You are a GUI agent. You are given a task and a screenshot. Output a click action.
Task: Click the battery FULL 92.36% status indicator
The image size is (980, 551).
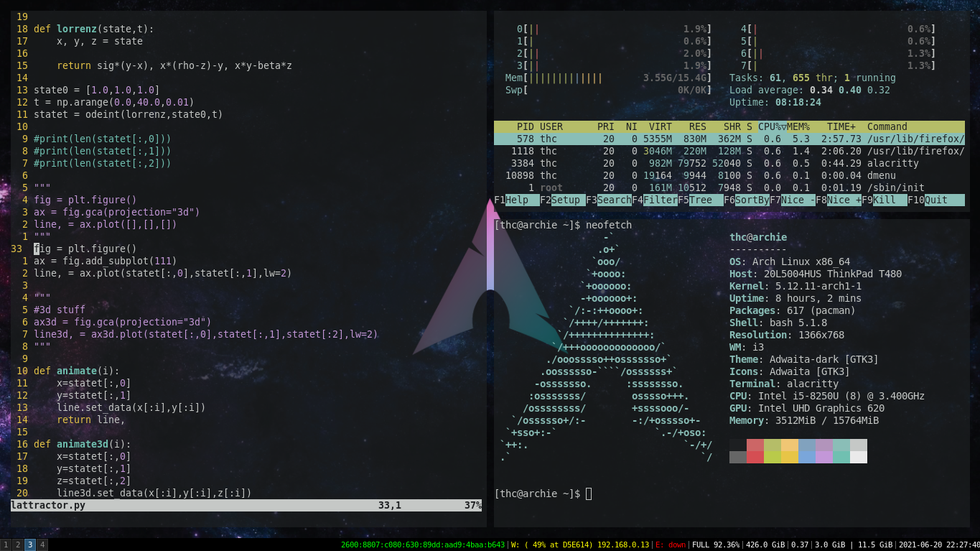[x=715, y=545]
